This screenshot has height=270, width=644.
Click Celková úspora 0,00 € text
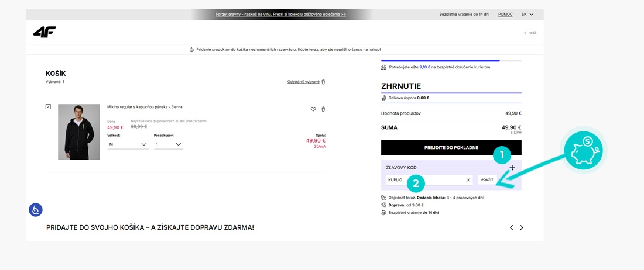(409, 98)
